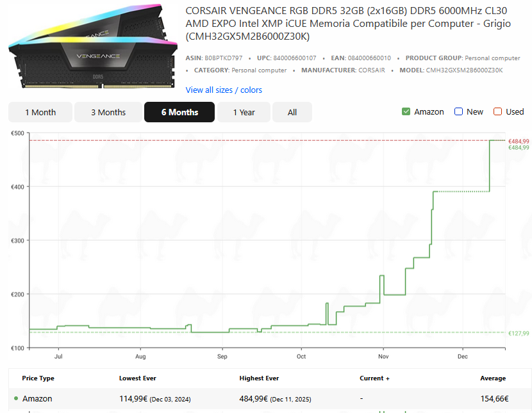The width and height of the screenshot is (532, 413).
Task: Select the 3 Months range tab
Action: 108,112
